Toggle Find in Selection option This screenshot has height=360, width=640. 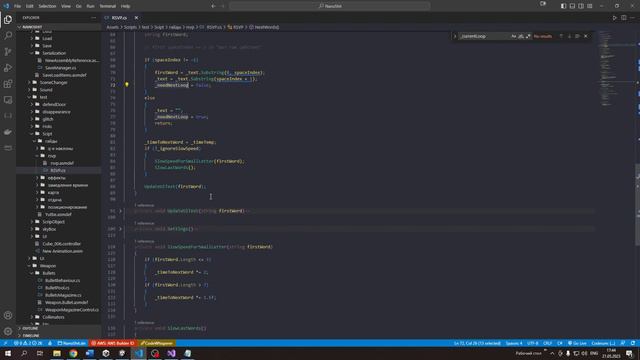577,36
